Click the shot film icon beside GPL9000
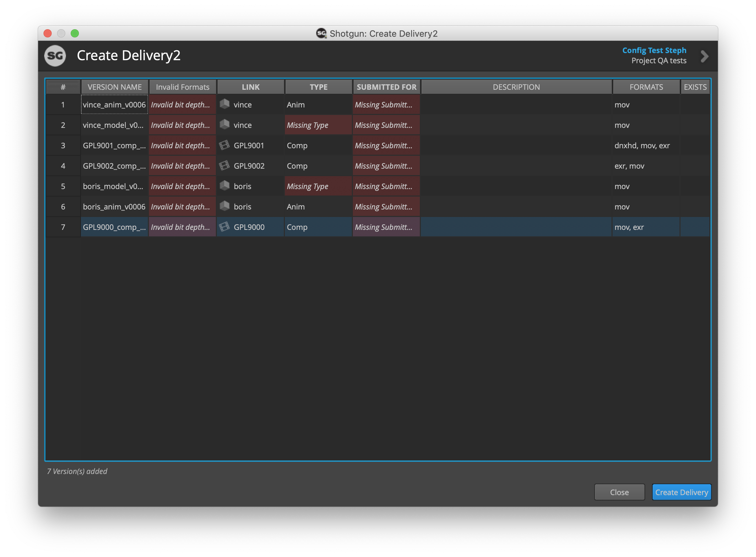 click(x=225, y=227)
